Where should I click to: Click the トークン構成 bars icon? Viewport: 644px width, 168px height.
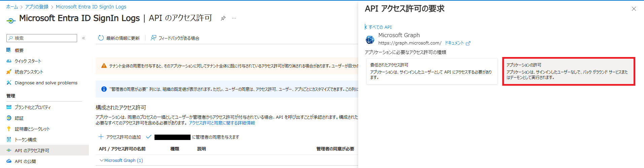tap(9, 140)
